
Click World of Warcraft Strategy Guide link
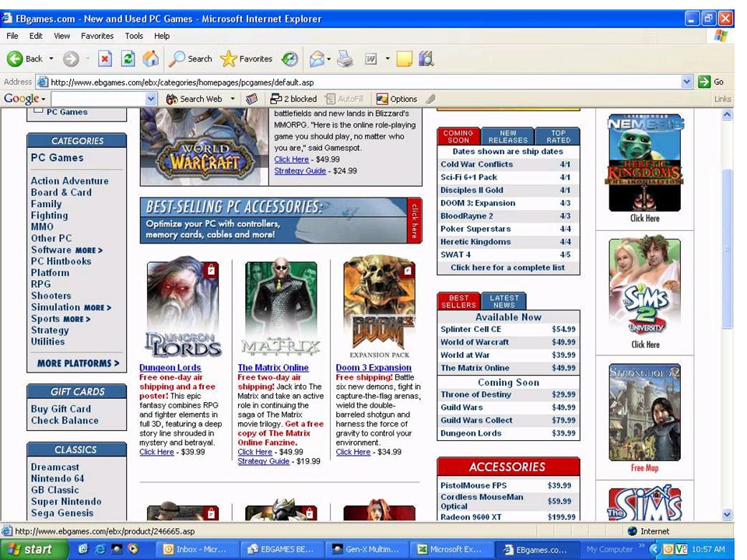click(300, 170)
